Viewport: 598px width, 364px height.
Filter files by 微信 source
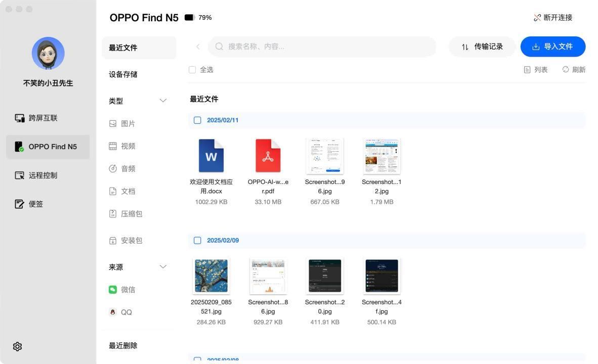coord(127,289)
